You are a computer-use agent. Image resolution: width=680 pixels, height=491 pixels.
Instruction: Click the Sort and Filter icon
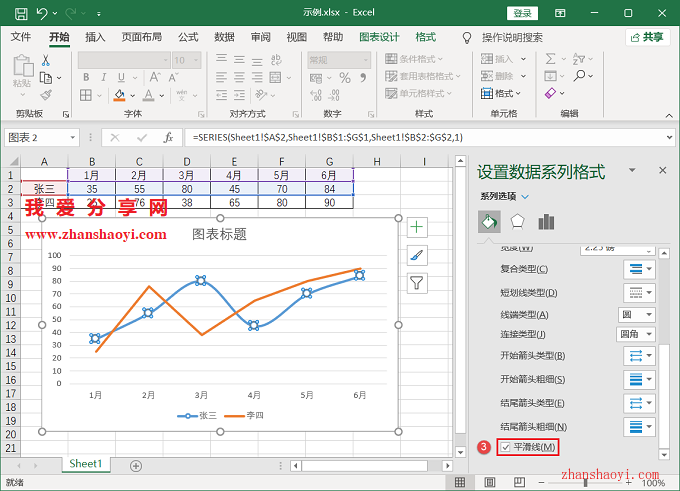coord(579,59)
